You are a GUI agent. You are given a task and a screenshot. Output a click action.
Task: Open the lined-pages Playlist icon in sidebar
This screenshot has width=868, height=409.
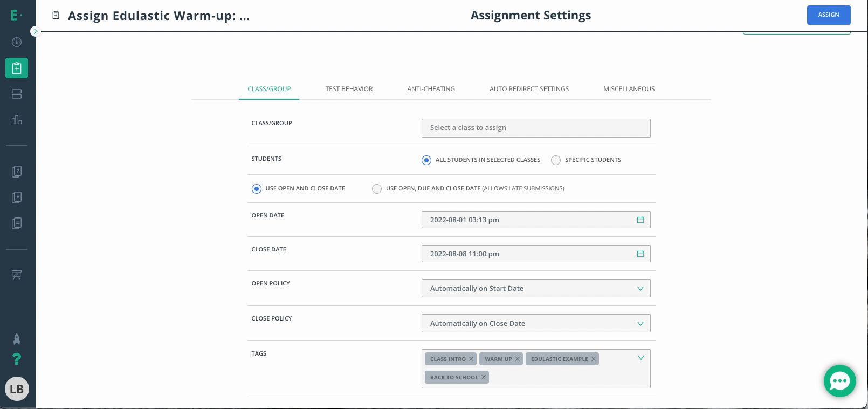pos(17,223)
